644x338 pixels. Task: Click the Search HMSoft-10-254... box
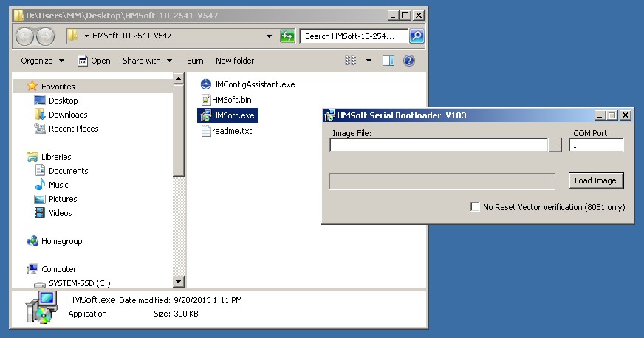click(354, 36)
